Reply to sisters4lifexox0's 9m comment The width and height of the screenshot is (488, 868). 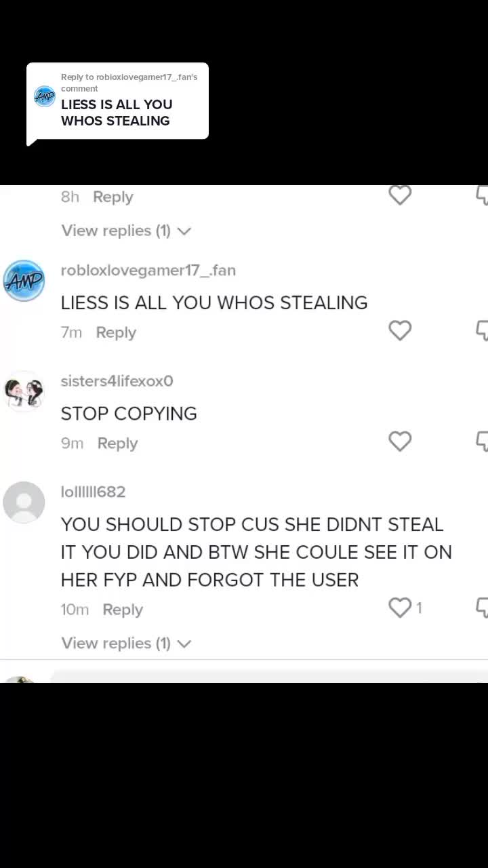click(117, 443)
